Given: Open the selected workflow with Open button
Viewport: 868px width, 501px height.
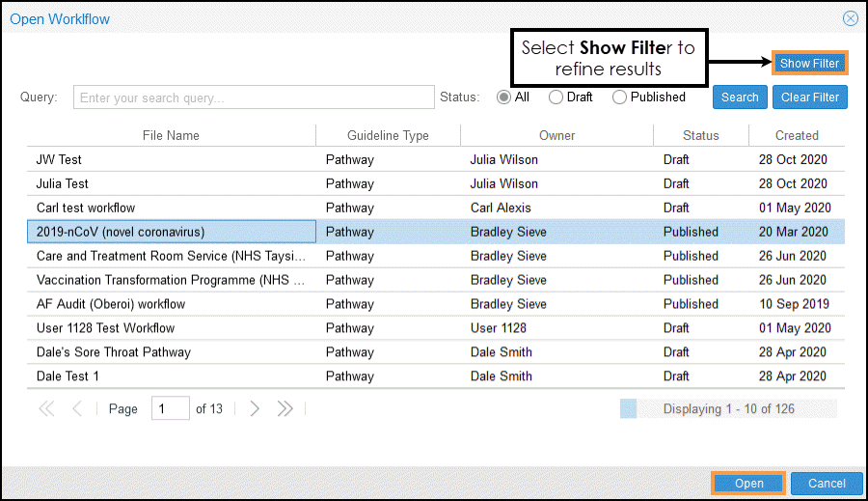Looking at the screenshot, I should point(748,484).
